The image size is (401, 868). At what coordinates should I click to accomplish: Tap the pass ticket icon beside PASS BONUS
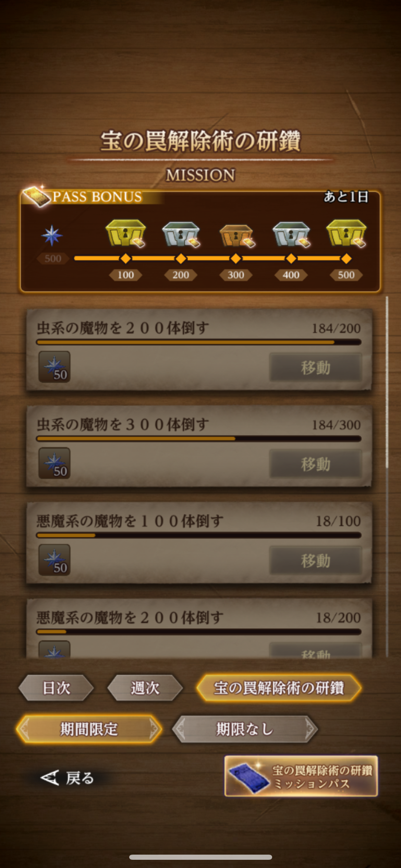point(36,196)
